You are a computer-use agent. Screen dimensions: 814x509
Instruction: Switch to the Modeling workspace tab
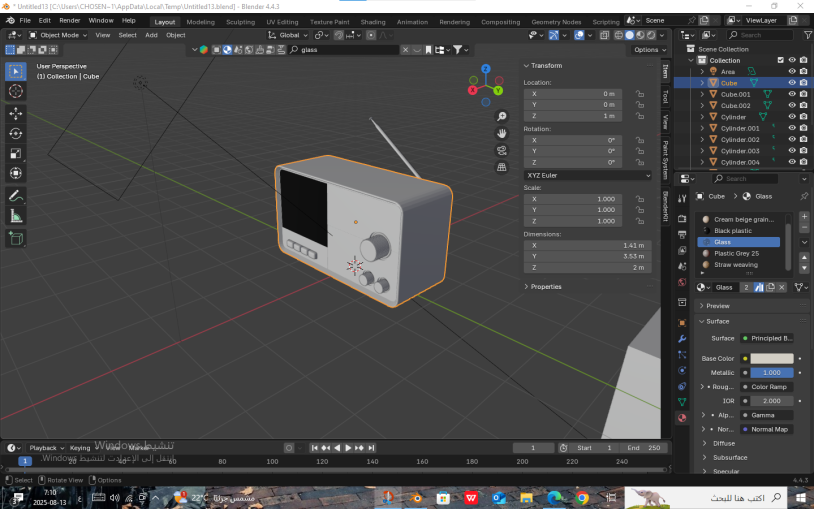(200, 22)
